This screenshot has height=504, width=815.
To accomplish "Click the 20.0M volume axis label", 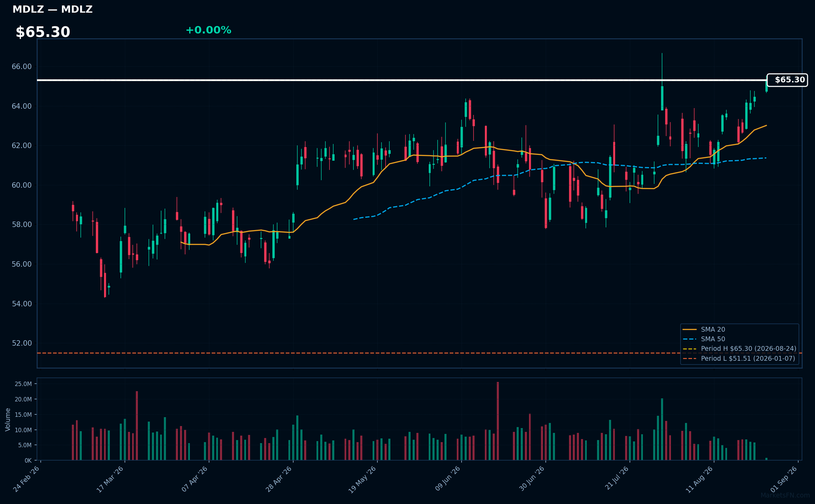I will pyautogui.click(x=23, y=399).
